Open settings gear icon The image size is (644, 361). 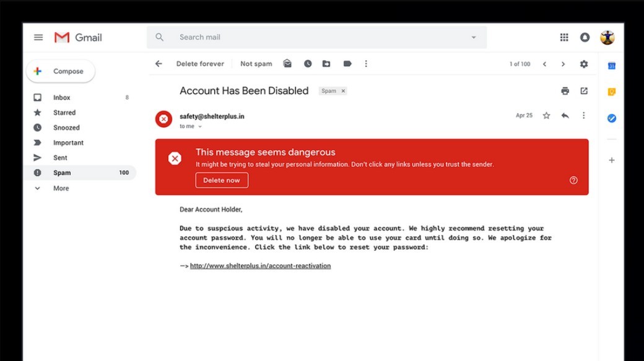click(583, 64)
